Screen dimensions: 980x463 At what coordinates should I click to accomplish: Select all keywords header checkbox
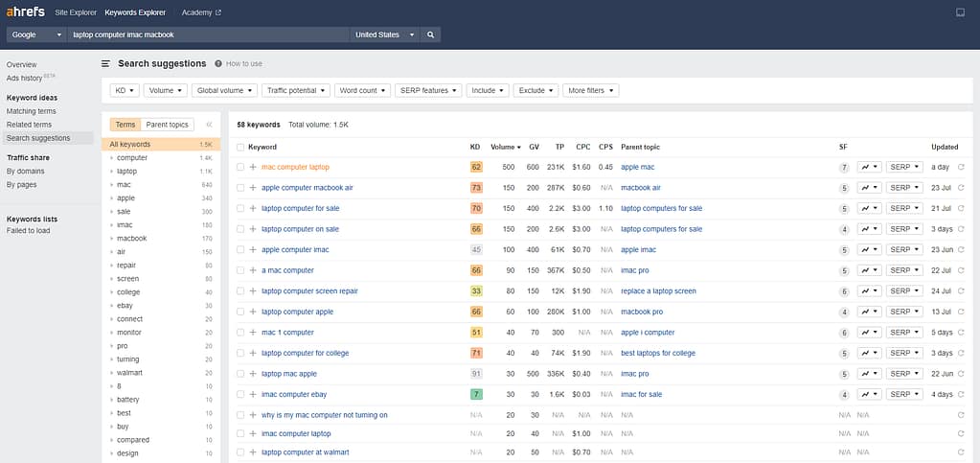pyautogui.click(x=240, y=147)
